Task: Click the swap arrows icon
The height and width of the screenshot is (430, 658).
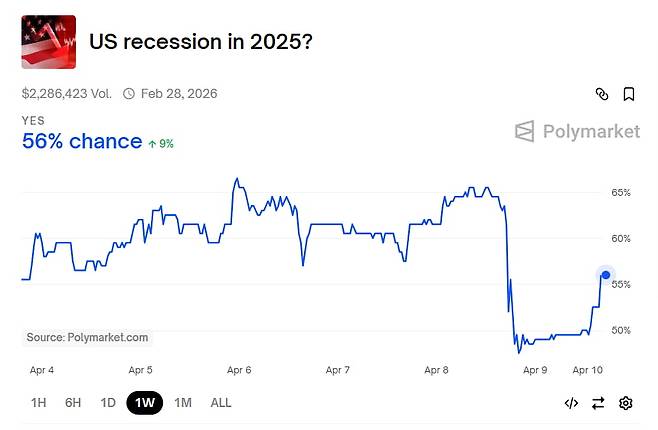Action: pos(598,403)
